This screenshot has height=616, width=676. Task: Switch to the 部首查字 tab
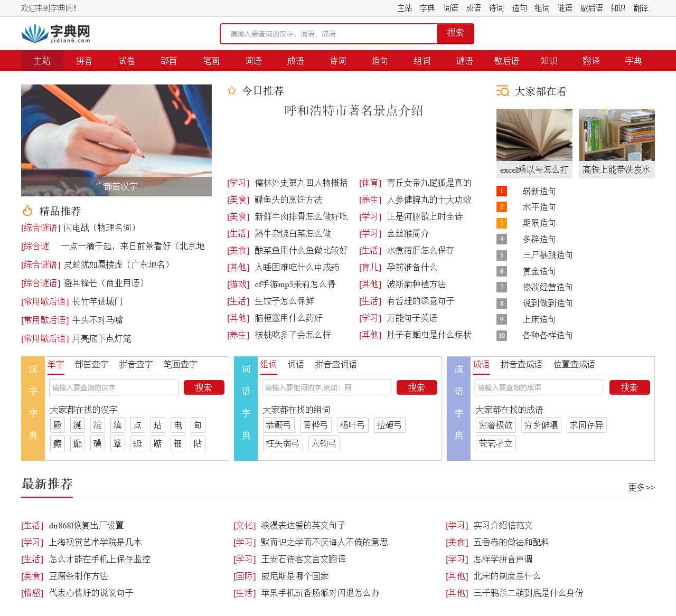(x=91, y=364)
